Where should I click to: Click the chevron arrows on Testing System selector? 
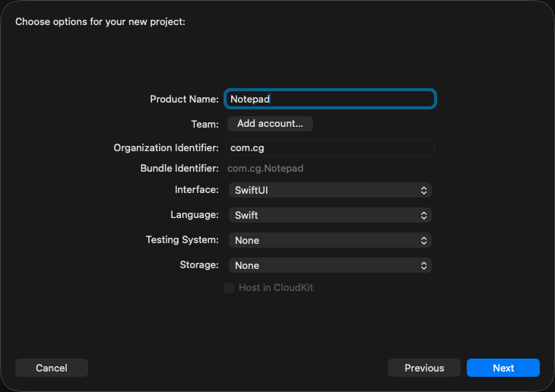tap(424, 240)
